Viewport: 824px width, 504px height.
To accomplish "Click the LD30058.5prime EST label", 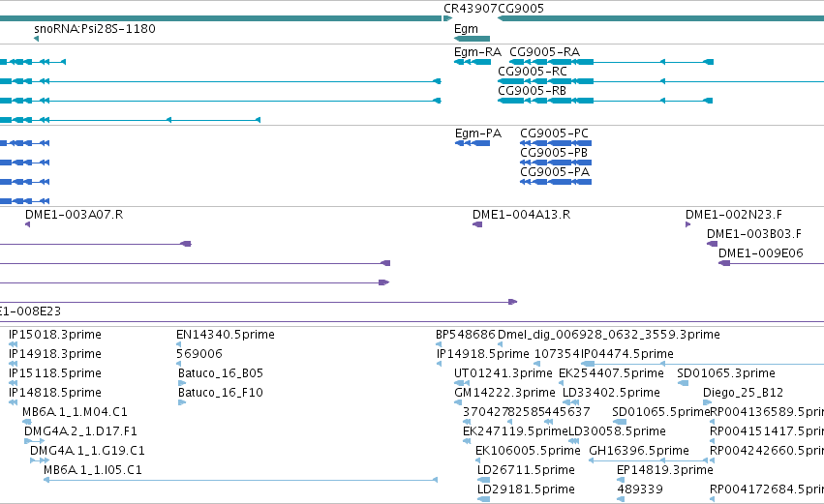I will (x=618, y=431).
